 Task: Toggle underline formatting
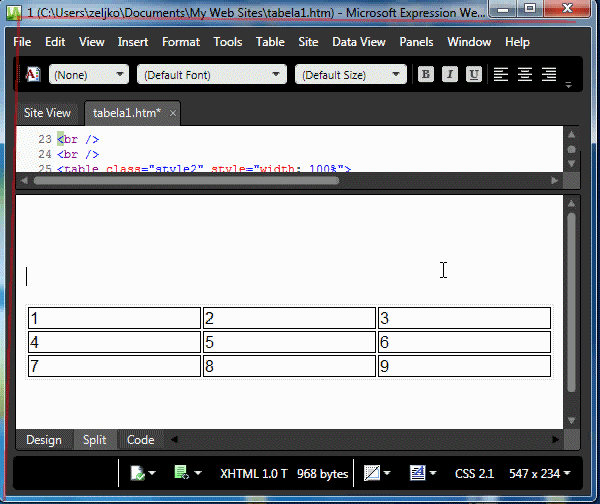point(474,75)
